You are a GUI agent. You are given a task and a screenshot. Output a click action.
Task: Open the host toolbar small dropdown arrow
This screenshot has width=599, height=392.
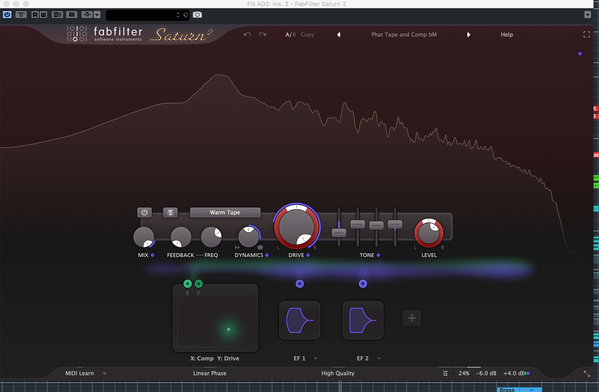(x=97, y=15)
